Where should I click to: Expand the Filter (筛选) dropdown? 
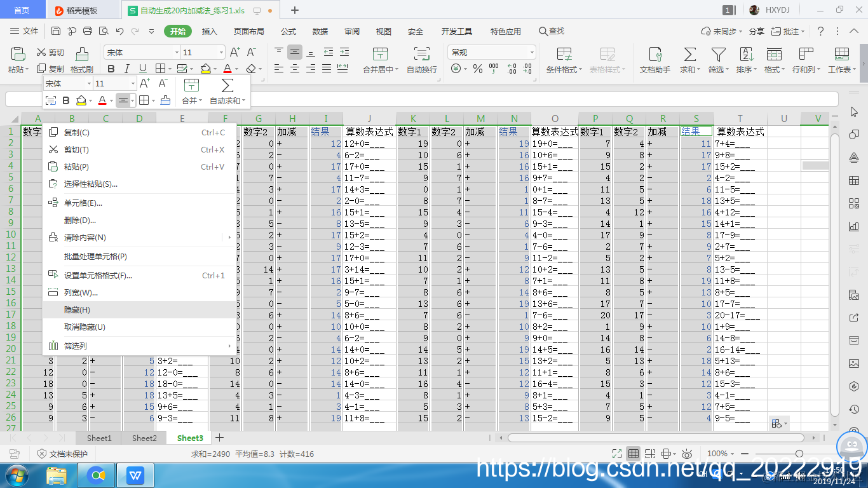728,70
